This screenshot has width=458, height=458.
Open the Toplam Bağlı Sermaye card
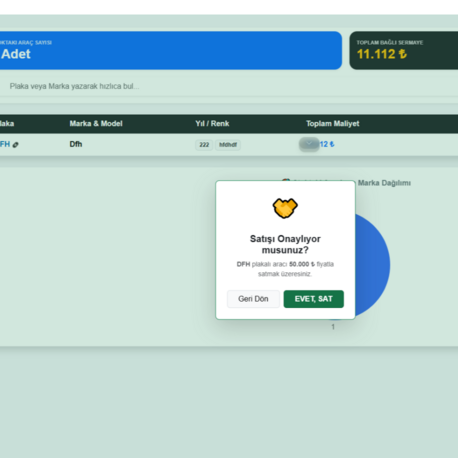[x=404, y=51]
